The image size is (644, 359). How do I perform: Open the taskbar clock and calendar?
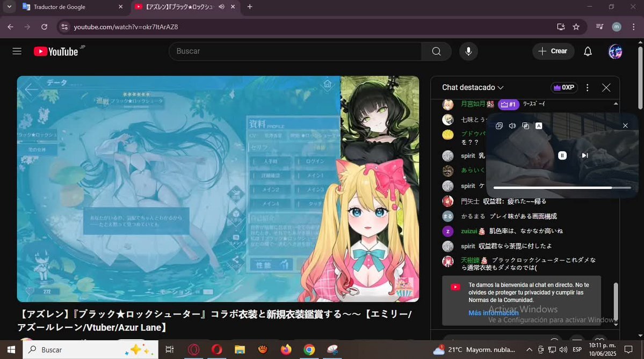[x=603, y=349]
